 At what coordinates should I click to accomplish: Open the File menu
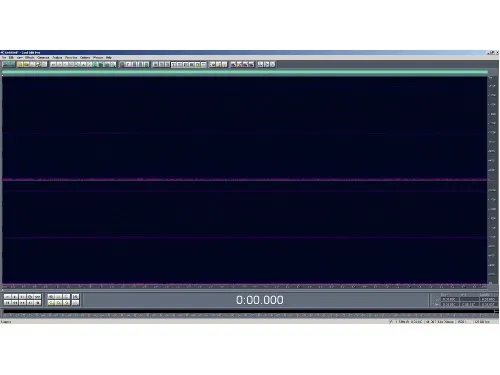coord(4,58)
